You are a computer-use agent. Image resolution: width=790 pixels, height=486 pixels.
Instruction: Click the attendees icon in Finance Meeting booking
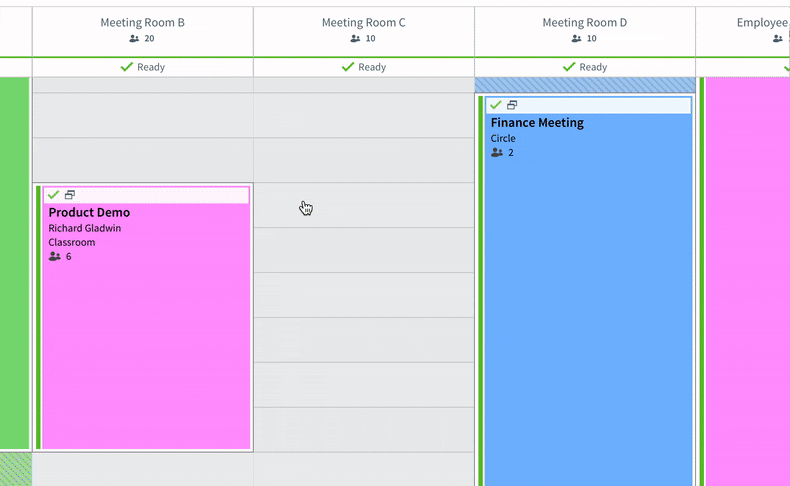497,153
